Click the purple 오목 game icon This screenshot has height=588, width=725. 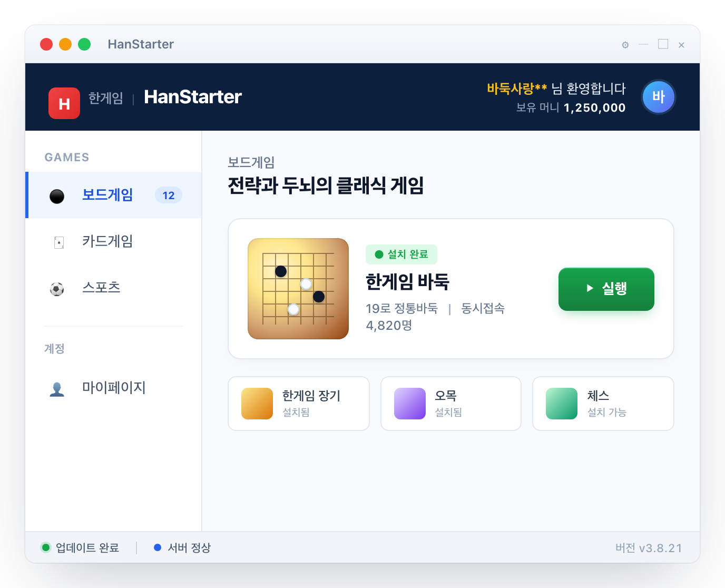pos(410,404)
